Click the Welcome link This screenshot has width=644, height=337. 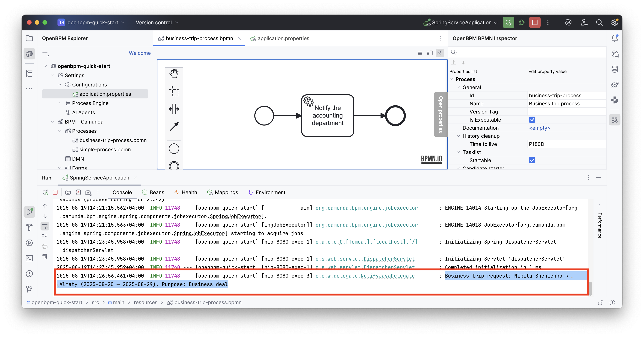tap(140, 53)
